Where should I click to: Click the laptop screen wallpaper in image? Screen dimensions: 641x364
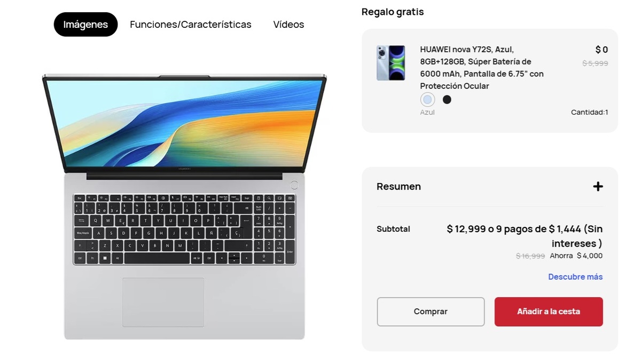184,123
